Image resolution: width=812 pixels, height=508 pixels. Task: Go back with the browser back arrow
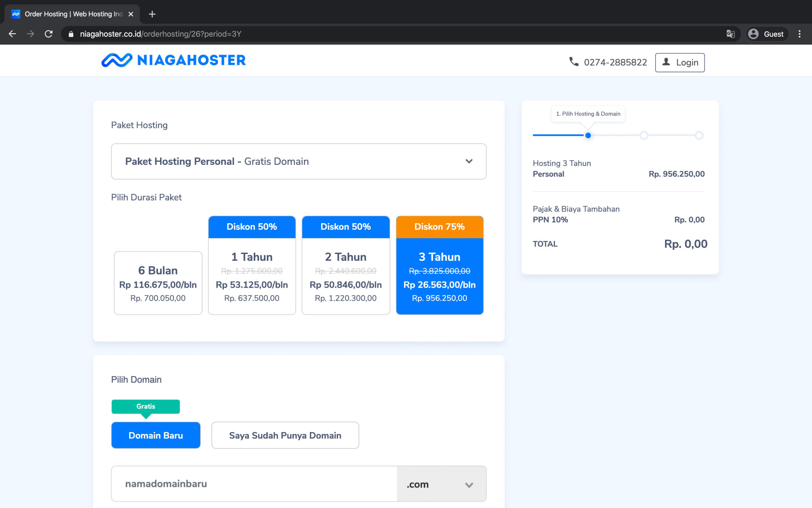point(12,34)
